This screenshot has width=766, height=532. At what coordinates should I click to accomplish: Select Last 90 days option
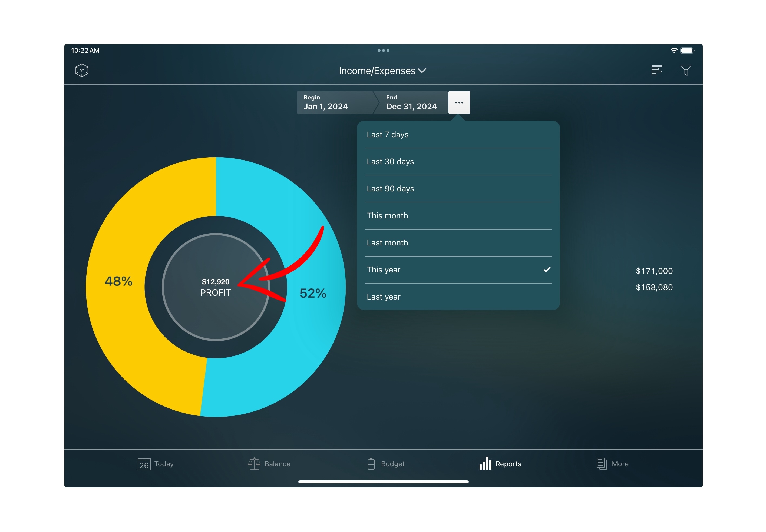coord(458,189)
